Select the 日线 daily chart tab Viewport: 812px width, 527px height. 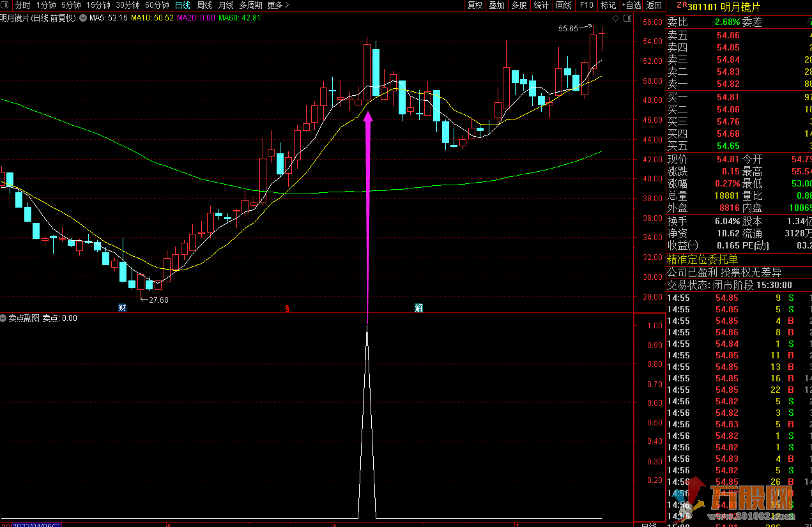click(x=183, y=5)
